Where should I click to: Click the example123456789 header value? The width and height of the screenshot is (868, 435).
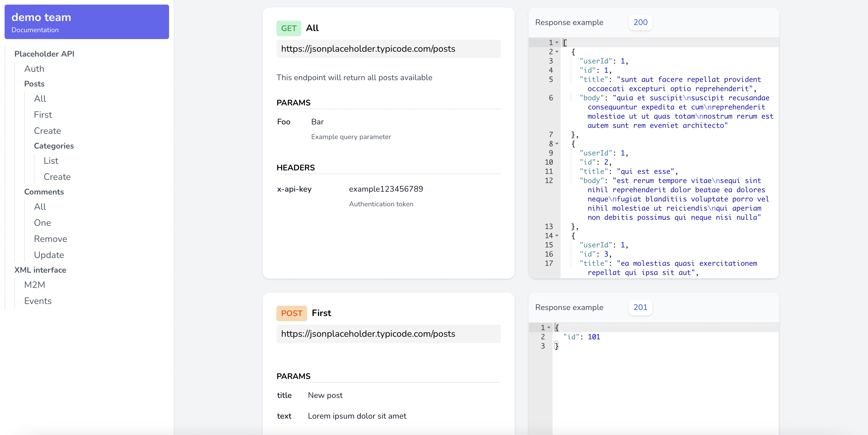tap(386, 189)
